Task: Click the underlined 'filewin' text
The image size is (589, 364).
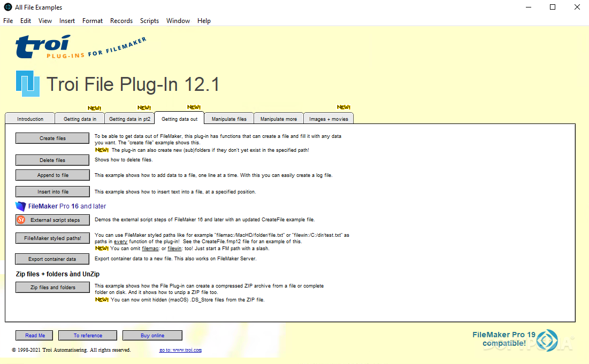Action: point(174,249)
